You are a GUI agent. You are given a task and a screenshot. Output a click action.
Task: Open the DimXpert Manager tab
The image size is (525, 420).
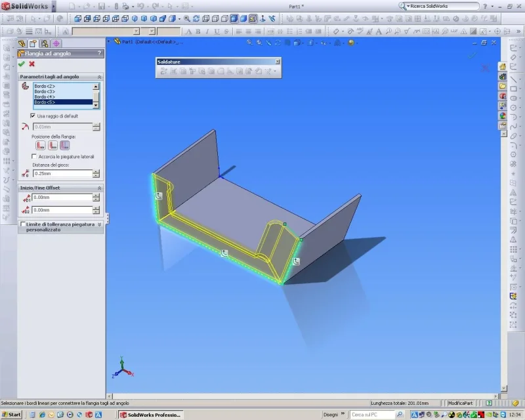(x=56, y=43)
